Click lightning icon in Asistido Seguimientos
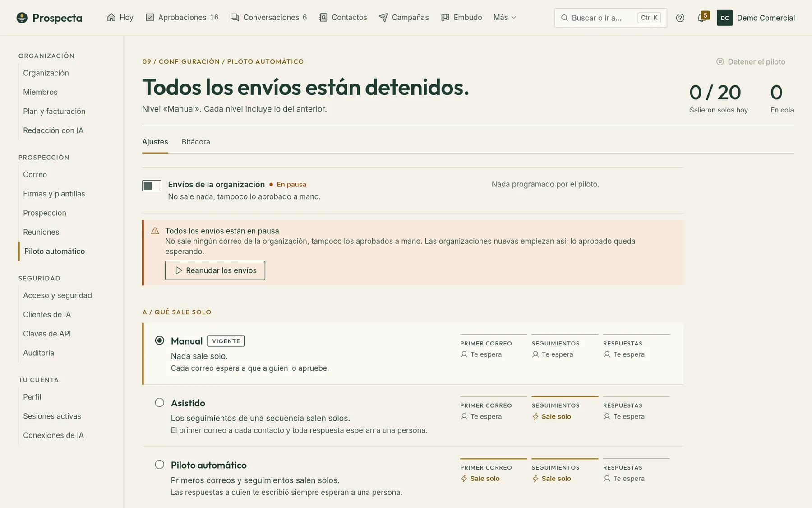Image resolution: width=812 pixels, height=508 pixels. pos(535,416)
